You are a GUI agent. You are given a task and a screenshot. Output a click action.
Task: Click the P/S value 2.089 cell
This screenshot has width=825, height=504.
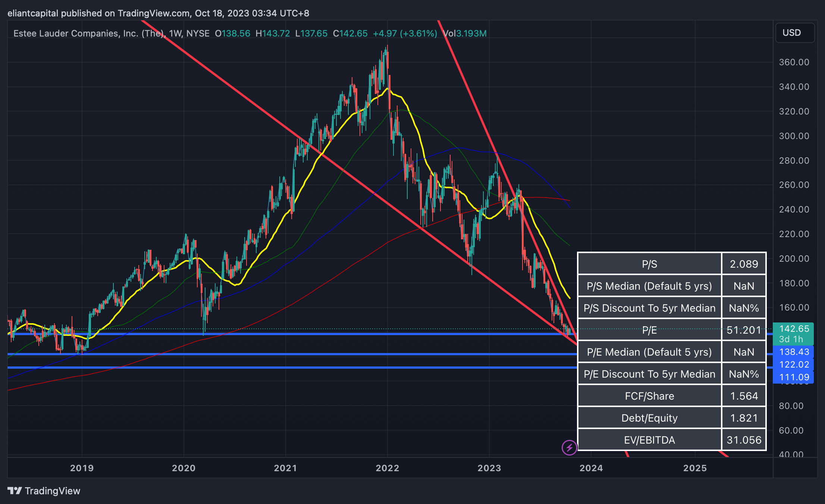[744, 264]
